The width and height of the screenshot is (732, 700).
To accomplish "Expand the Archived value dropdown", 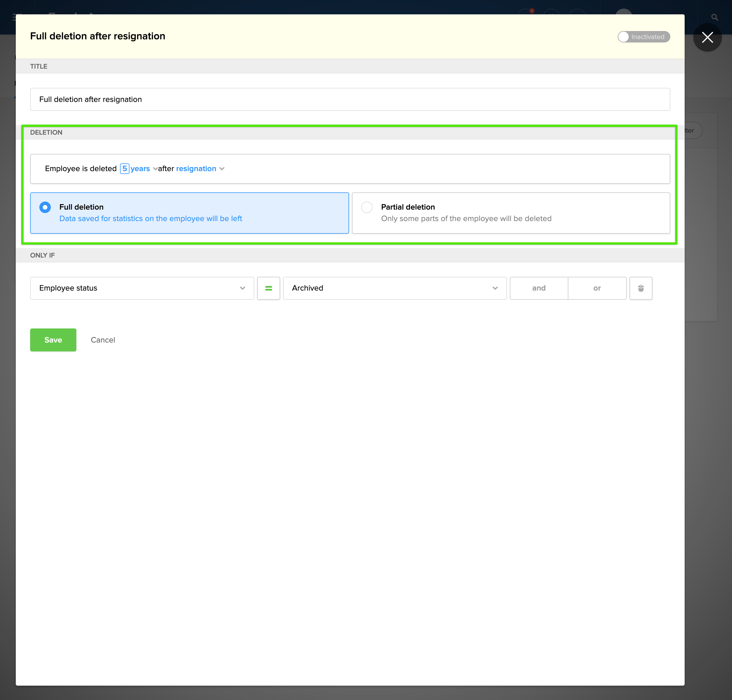I will (x=394, y=288).
